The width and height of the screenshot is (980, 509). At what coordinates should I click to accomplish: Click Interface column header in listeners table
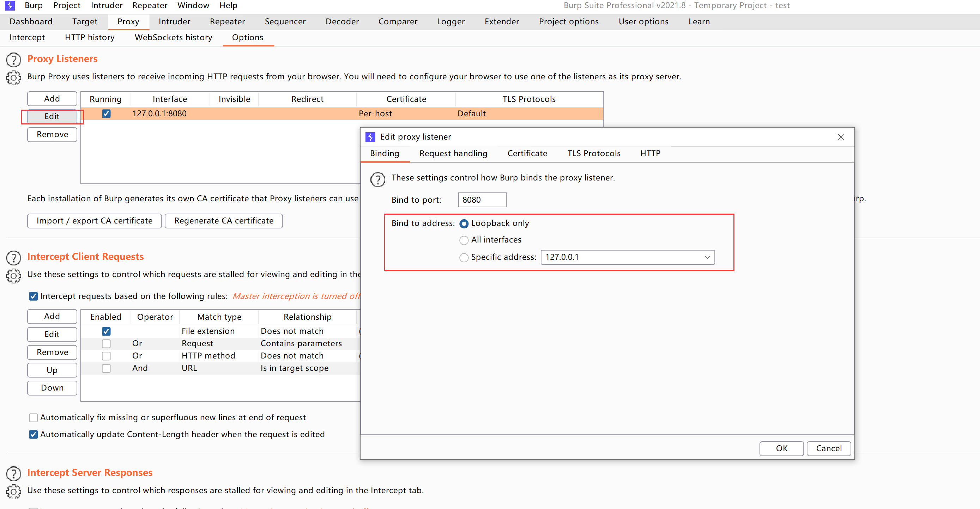click(x=170, y=99)
